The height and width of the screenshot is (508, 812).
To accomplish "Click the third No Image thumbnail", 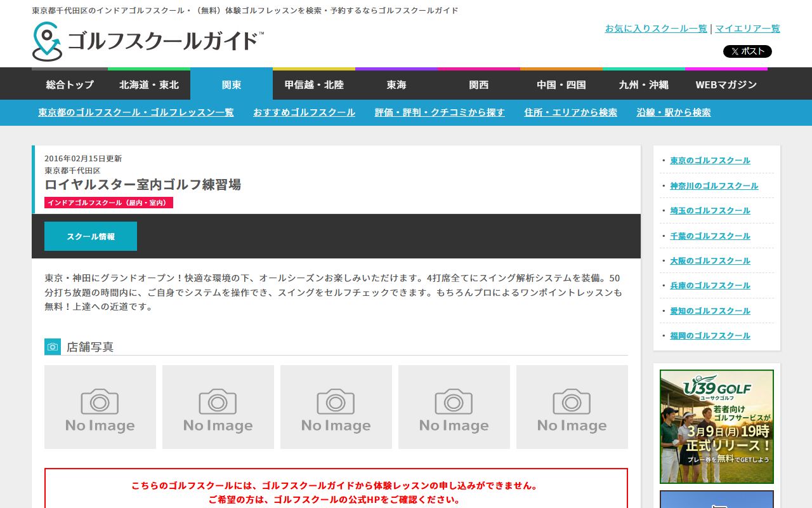I will click(x=336, y=407).
